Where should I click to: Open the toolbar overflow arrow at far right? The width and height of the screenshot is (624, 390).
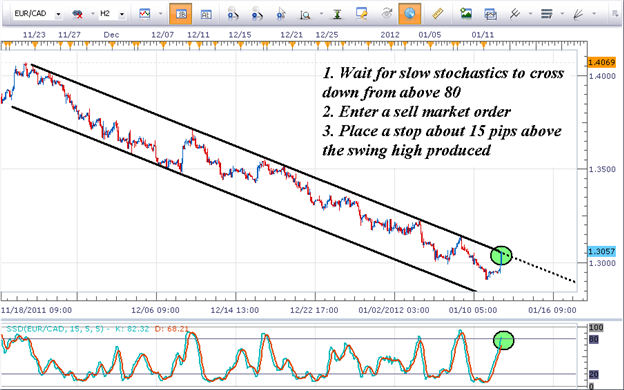pos(615,14)
